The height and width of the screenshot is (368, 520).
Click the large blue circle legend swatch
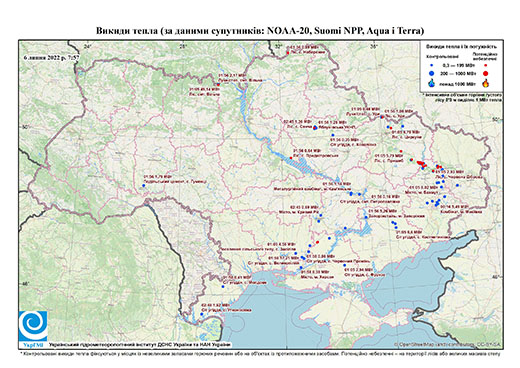432,73
